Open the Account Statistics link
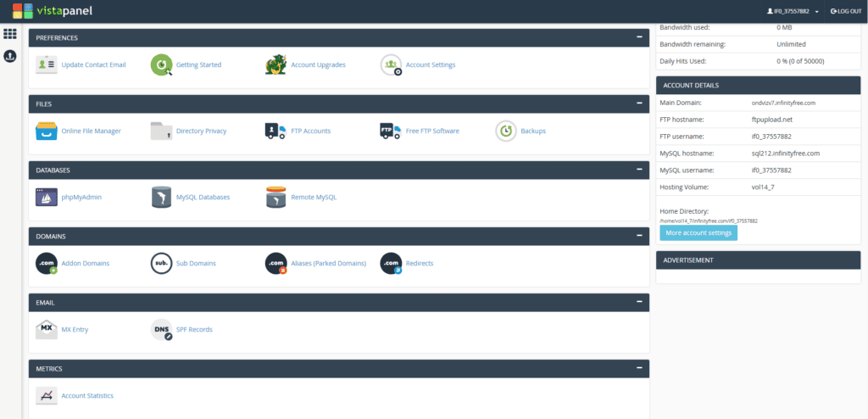 tap(87, 395)
